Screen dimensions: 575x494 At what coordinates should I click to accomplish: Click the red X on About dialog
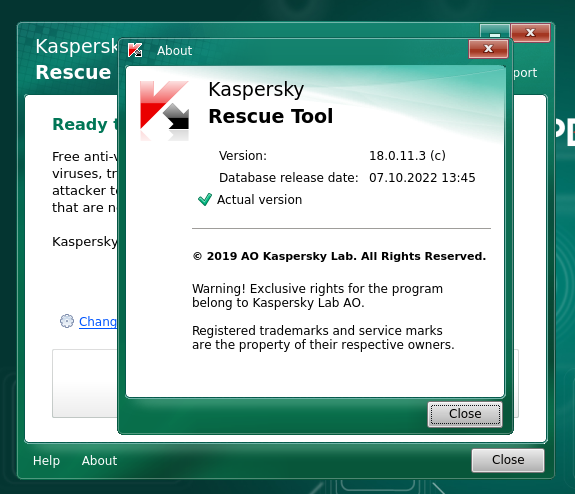(488, 49)
